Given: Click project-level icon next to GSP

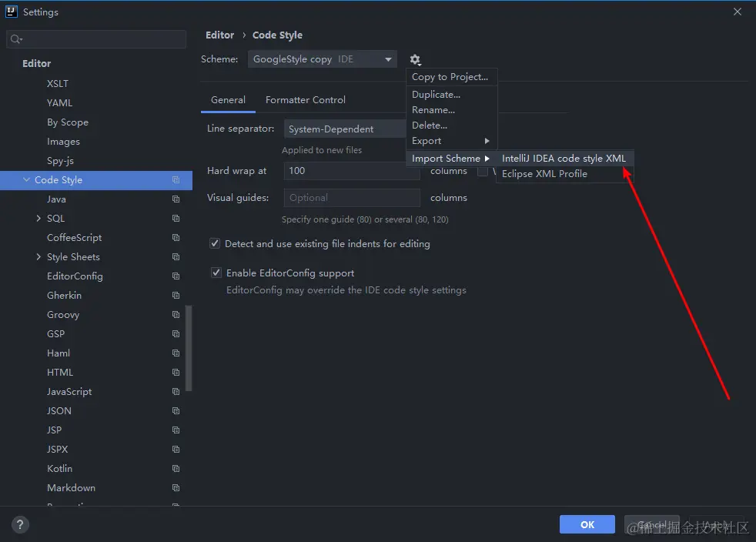Looking at the screenshot, I should 176,333.
